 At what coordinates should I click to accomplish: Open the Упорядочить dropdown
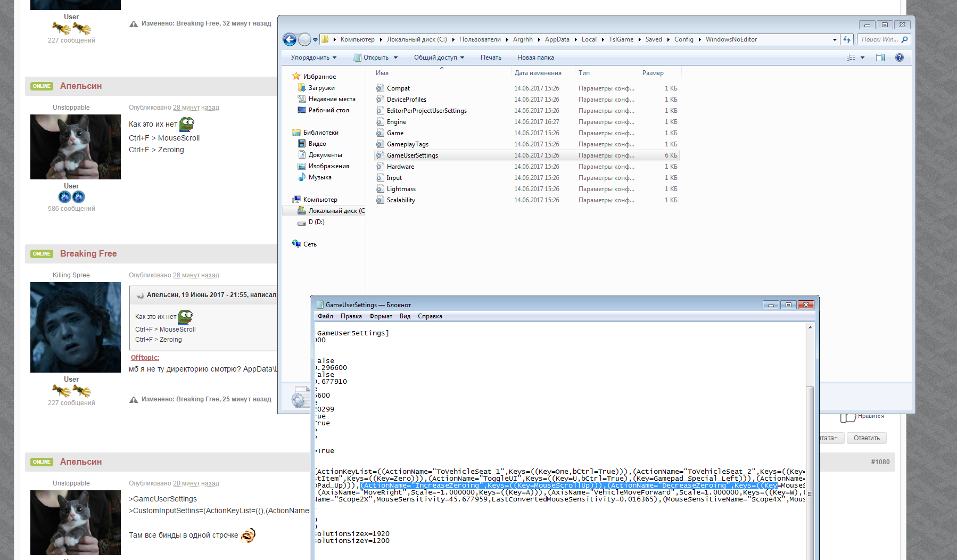coord(313,57)
